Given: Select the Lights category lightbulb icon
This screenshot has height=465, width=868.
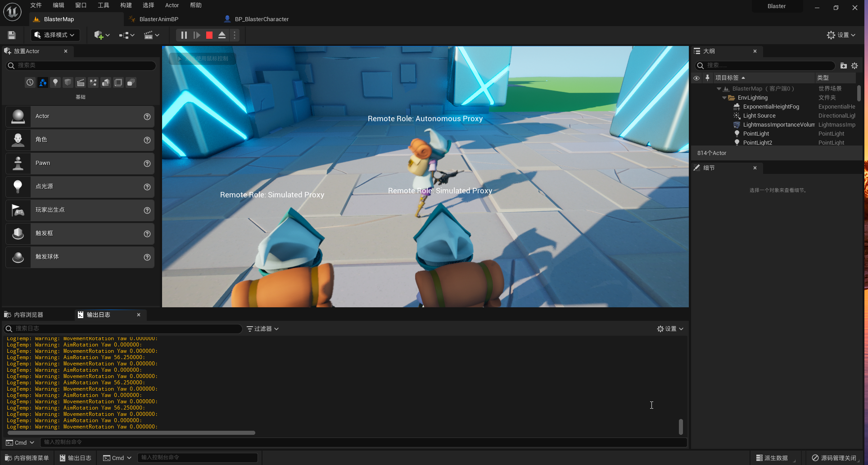Looking at the screenshot, I should (x=55, y=82).
